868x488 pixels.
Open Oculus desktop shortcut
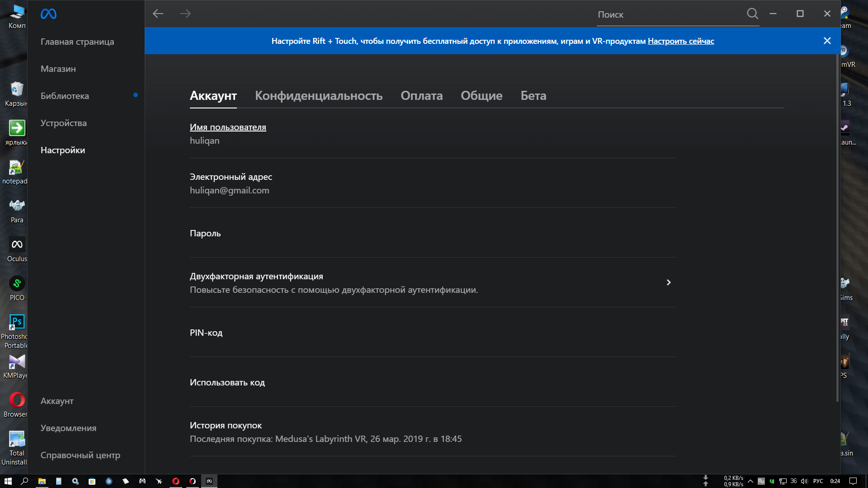[x=17, y=249]
